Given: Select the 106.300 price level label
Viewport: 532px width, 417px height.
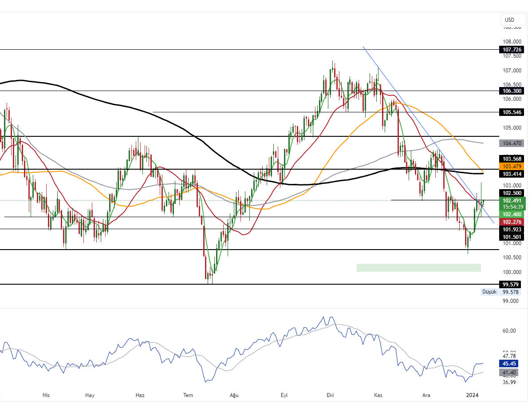Looking at the screenshot, I should [511, 91].
